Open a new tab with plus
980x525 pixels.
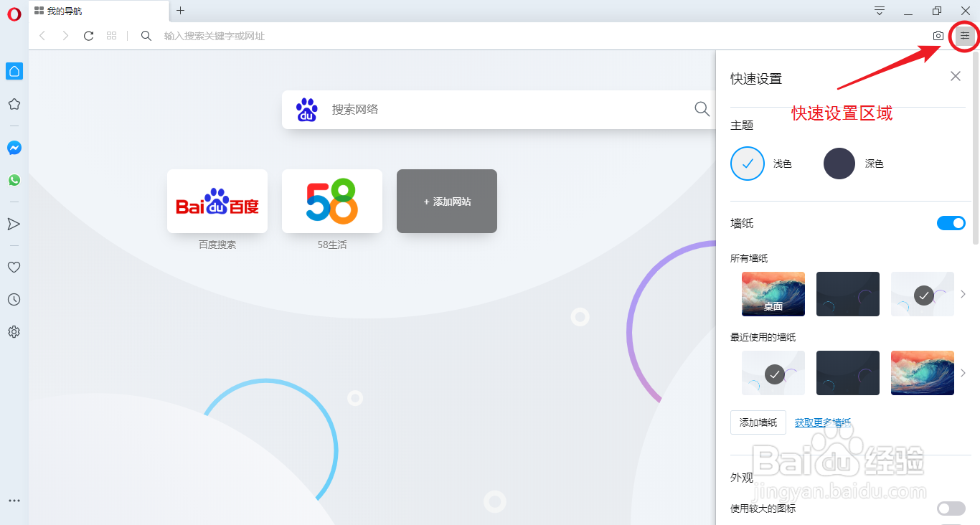coord(180,11)
